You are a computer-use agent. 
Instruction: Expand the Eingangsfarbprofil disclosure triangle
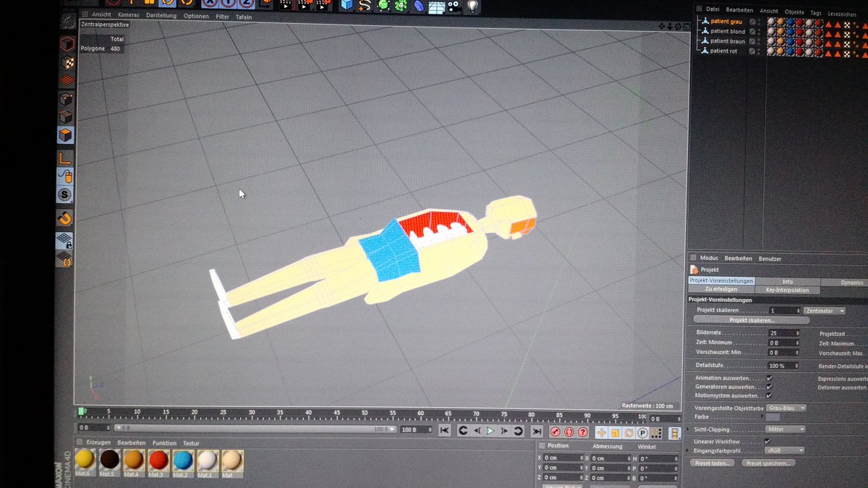point(689,450)
